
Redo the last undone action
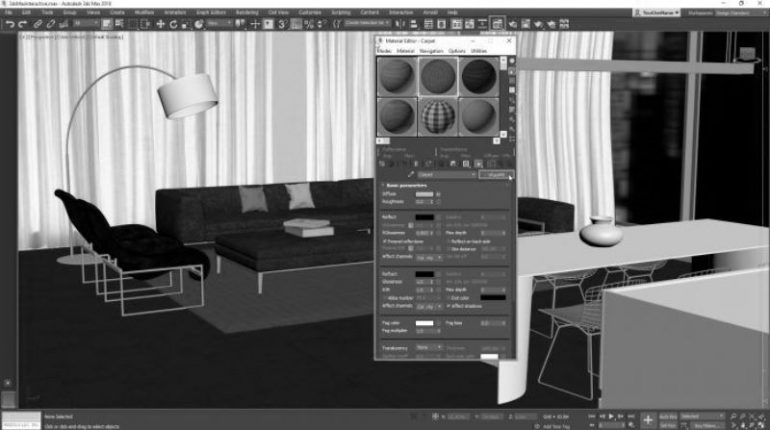[23, 24]
